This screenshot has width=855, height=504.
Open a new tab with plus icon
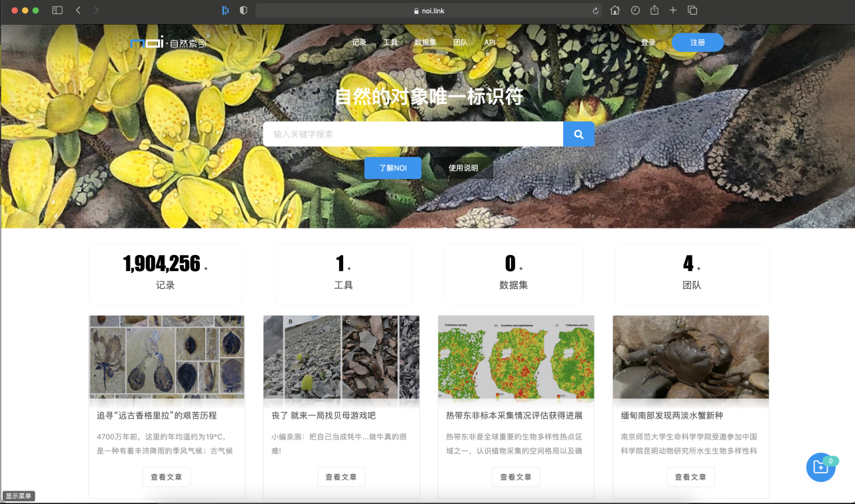pos(673,11)
